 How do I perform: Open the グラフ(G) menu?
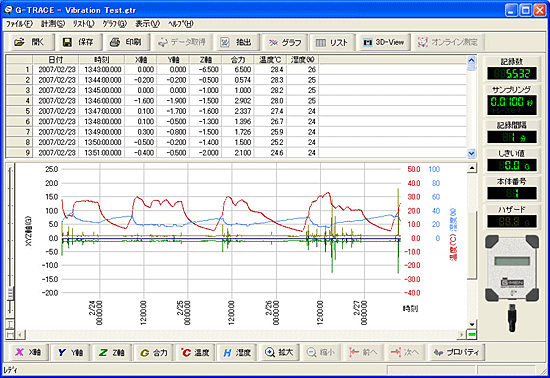pyautogui.click(x=114, y=24)
